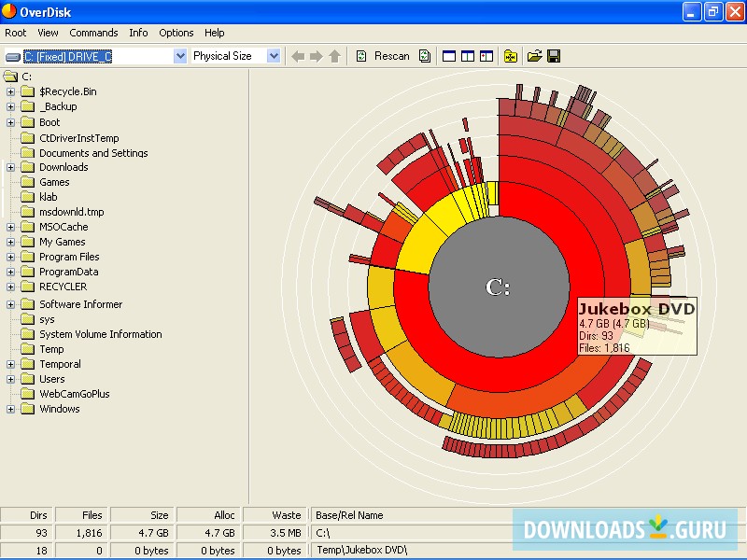Save the current scan with the diskette icon
Viewport: 747px width, 560px height.
pos(553,56)
